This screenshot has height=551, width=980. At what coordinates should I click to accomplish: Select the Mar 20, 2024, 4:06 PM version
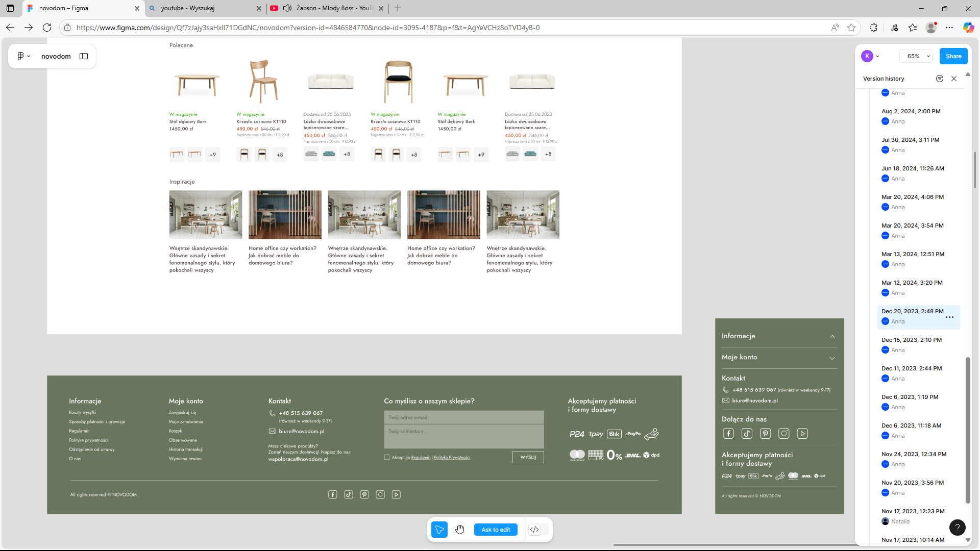pos(912,197)
